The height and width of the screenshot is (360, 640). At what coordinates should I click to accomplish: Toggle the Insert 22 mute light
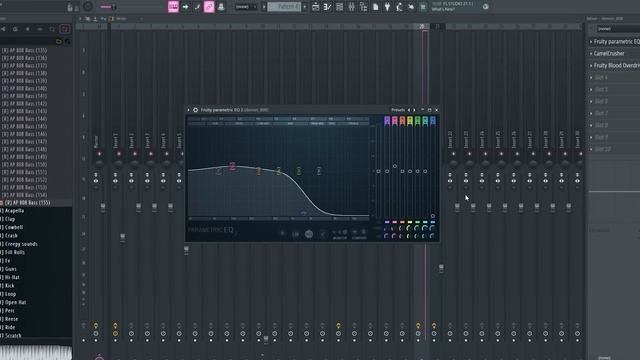(x=453, y=154)
